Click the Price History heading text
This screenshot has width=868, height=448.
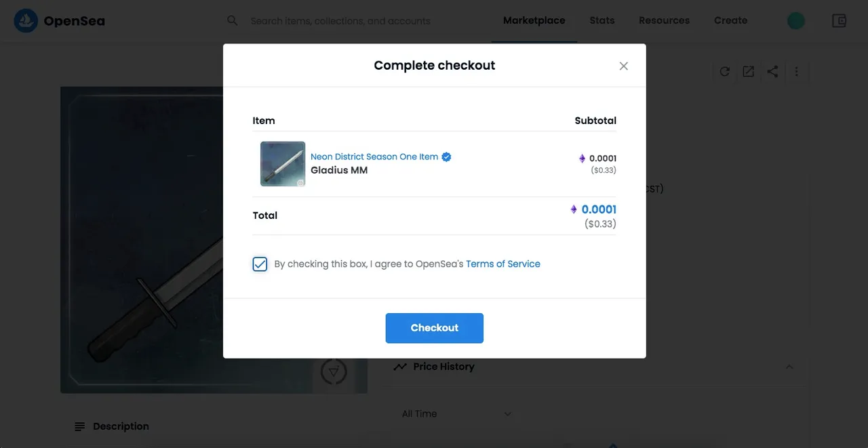point(443,367)
